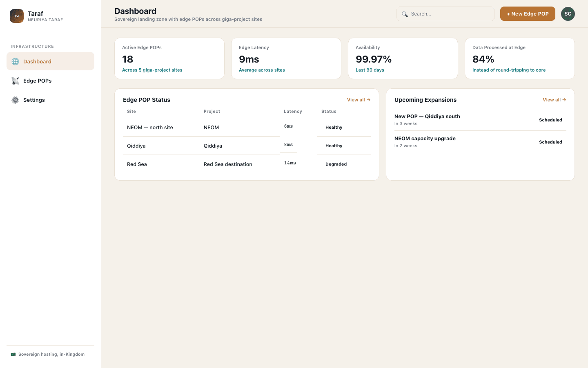The image size is (588, 368).
Task: Click the Settings gear icon
Action: coord(16,100)
